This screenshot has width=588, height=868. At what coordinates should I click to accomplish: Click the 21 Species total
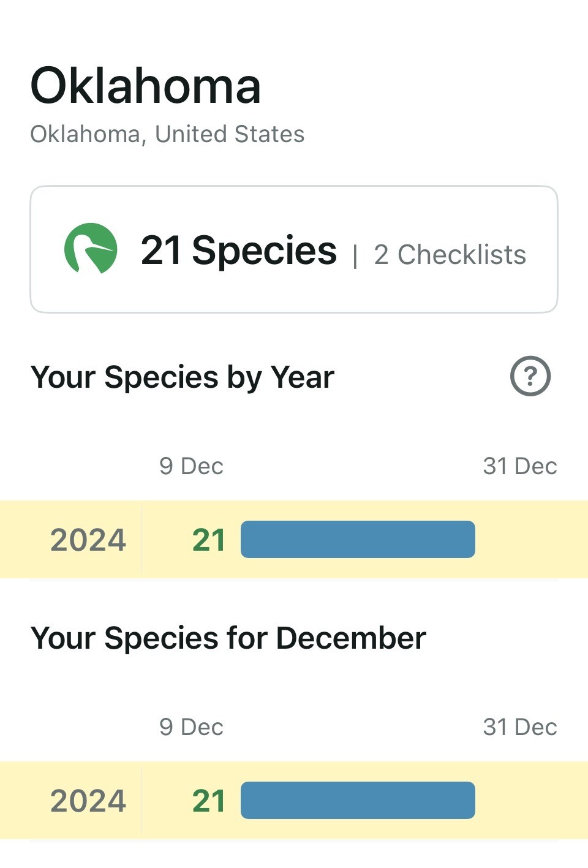click(x=238, y=251)
